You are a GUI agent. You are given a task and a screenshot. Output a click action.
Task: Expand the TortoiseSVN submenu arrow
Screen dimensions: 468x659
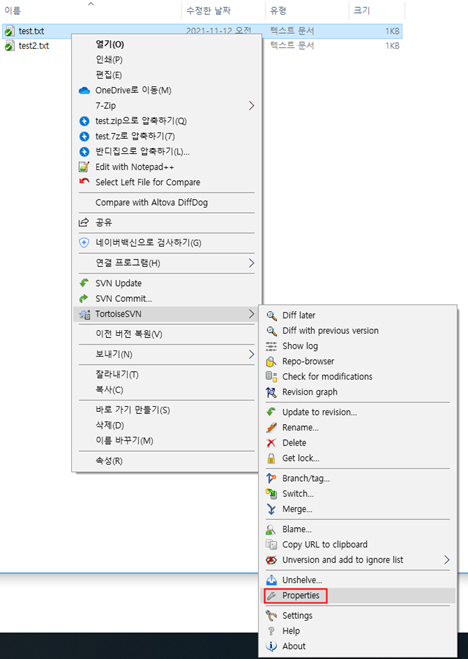coord(251,314)
